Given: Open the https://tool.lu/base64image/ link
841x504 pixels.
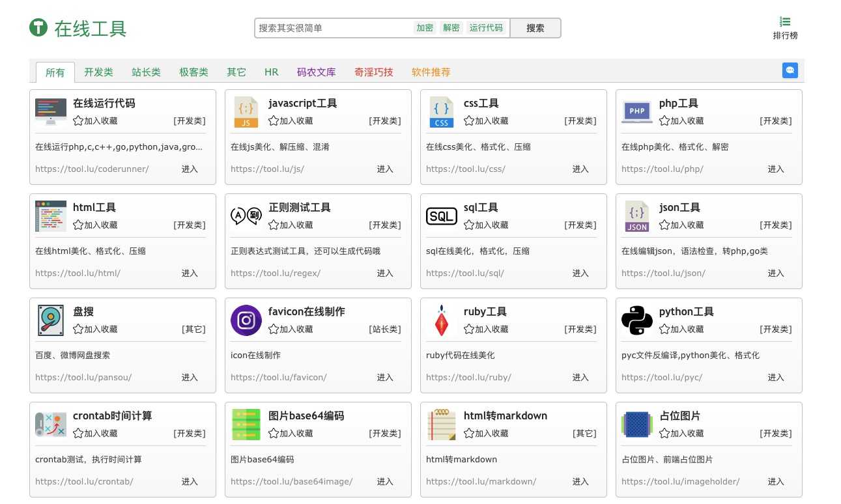Looking at the screenshot, I should (292, 481).
